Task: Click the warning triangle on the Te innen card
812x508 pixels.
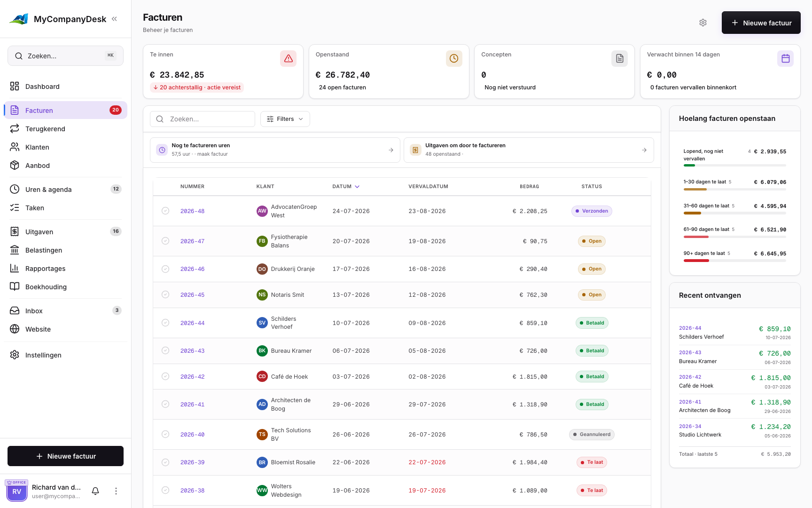Action: (x=288, y=58)
